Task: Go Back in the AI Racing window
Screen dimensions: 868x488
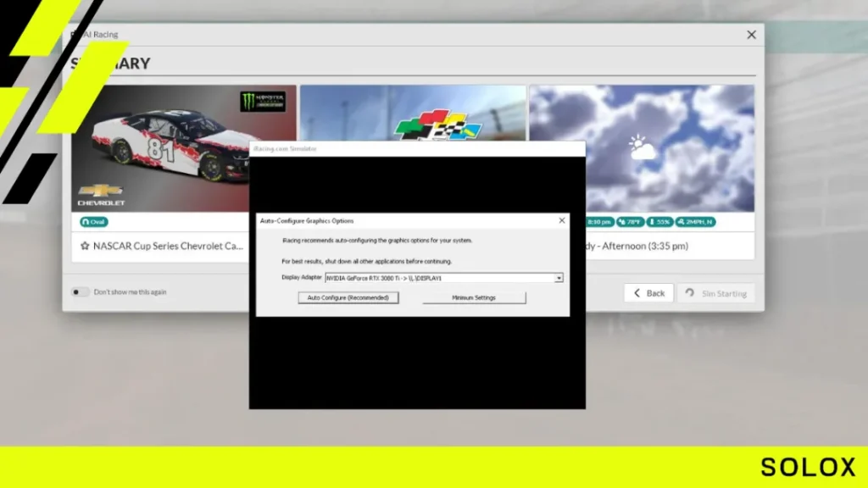Action: [648, 292]
